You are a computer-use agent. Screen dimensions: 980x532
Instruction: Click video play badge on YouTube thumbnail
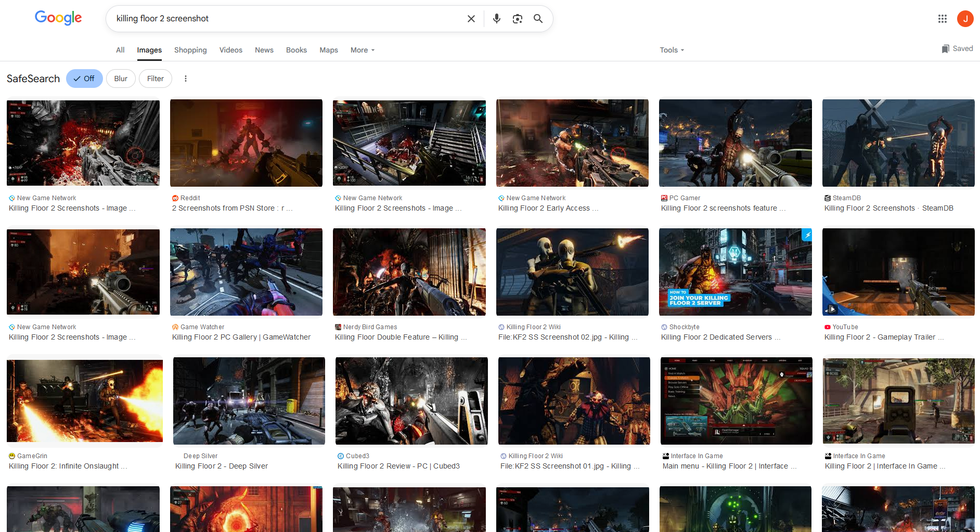pyautogui.click(x=832, y=309)
